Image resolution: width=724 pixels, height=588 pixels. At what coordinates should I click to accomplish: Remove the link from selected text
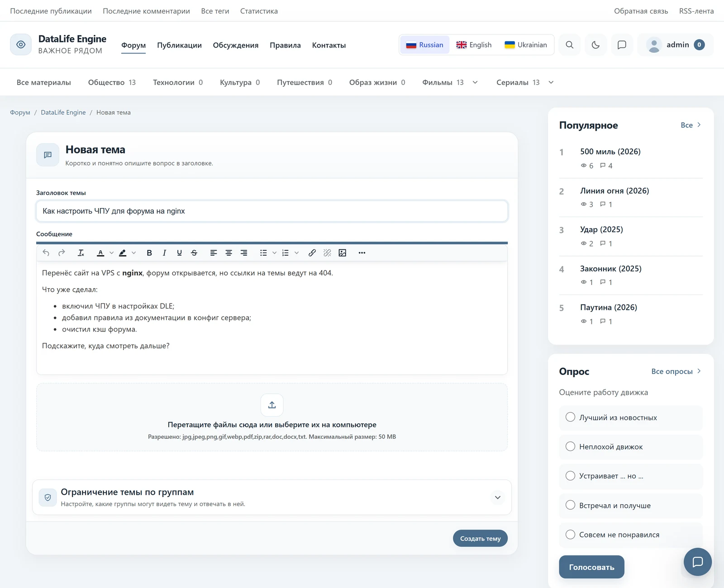(x=327, y=253)
